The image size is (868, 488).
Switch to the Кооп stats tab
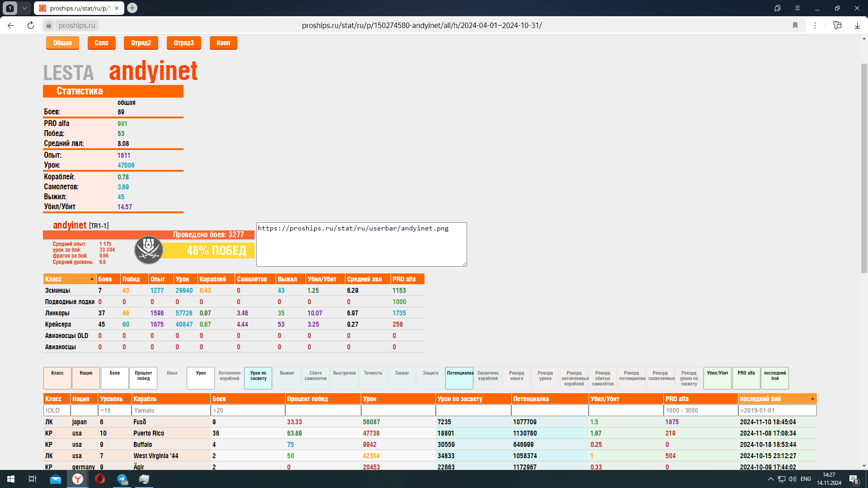[223, 43]
